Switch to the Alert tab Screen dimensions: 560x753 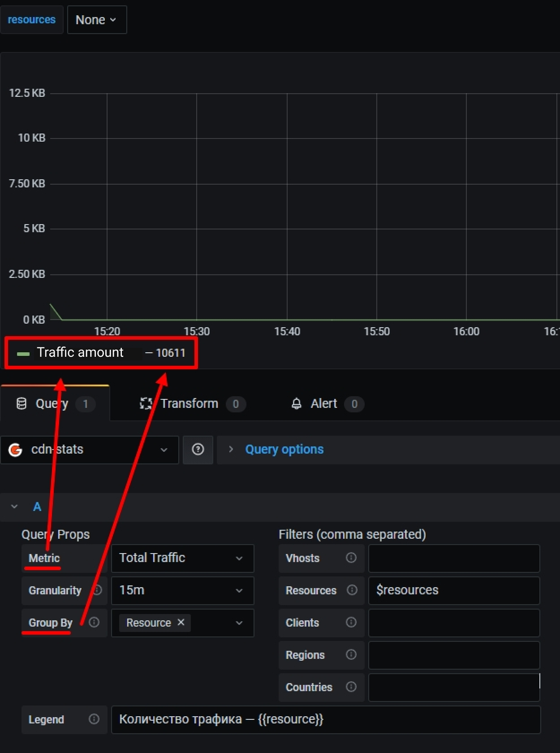tap(323, 404)
